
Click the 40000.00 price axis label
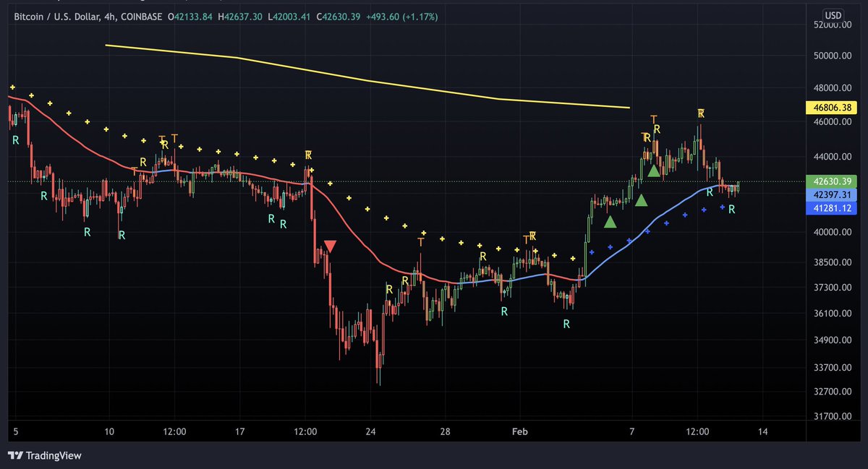click(831, 233)
